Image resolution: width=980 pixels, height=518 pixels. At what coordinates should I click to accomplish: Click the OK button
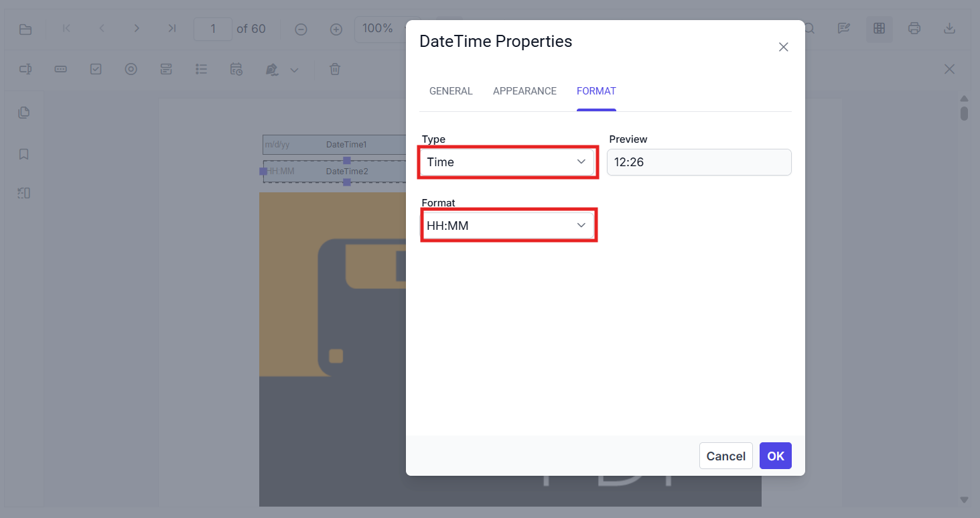(x=776, y=456)
